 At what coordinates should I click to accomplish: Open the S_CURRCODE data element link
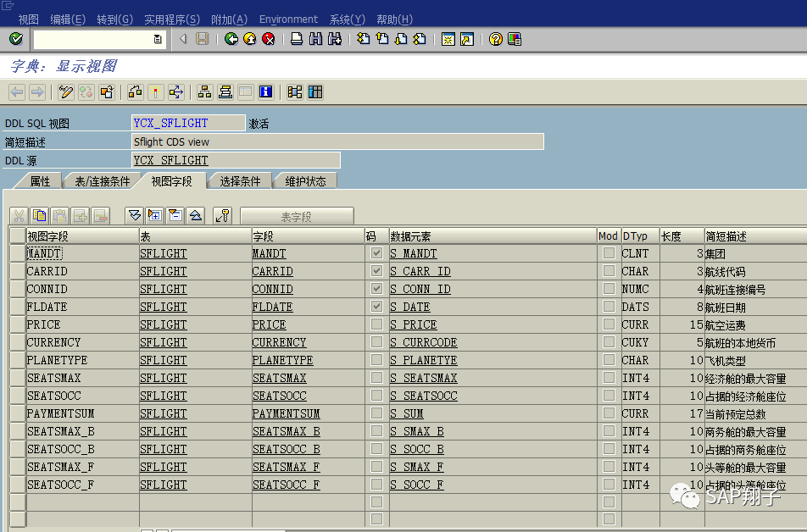pyautogui.click(x=424, y=342)
